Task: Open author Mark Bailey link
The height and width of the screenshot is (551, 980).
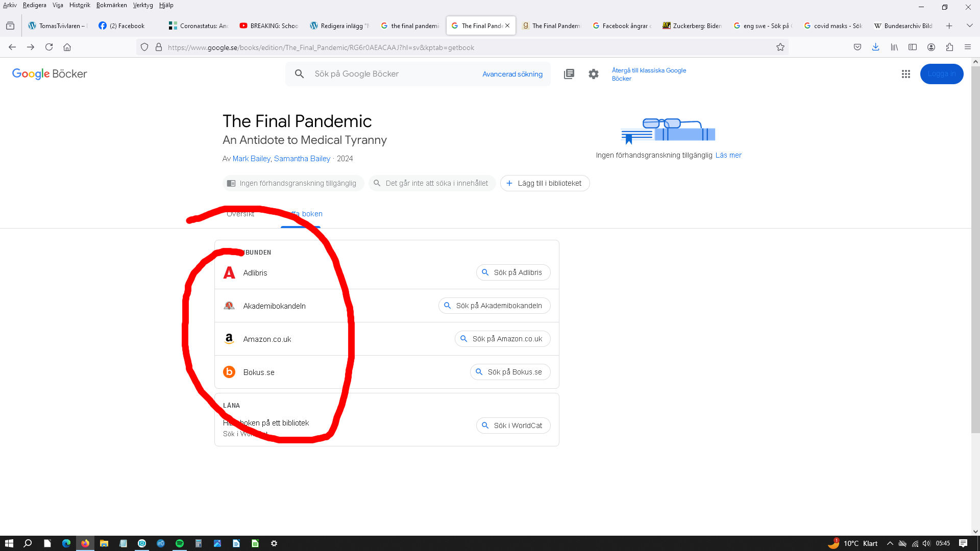Action: coord(251,159)
